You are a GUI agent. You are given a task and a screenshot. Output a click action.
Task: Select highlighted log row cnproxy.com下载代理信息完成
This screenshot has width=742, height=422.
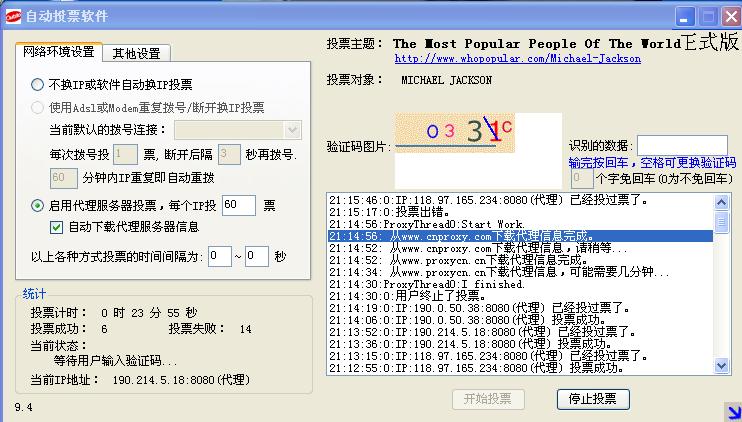click(521, 236)
